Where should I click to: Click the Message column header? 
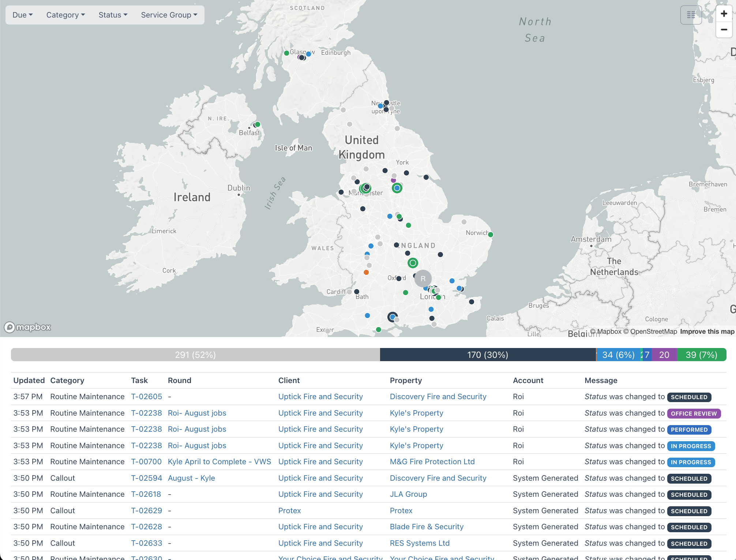(x=601, y=381)
